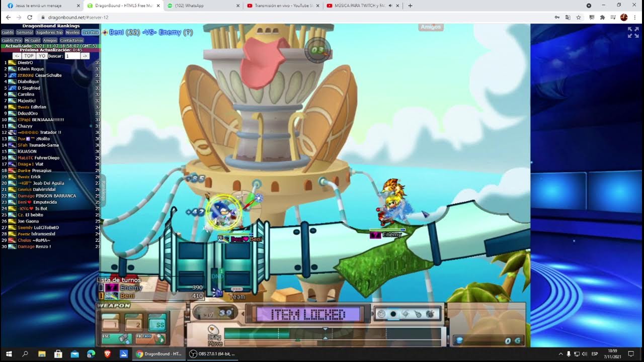644x362 pixels.
Task: Bookmark this page with star icon
Action: click(579, 17)
